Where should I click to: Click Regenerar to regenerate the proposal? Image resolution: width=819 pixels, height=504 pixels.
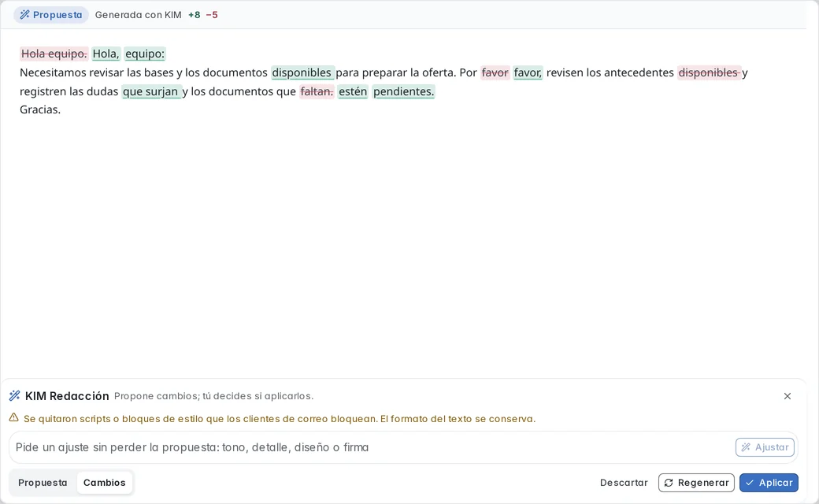[x=696, y=483]
